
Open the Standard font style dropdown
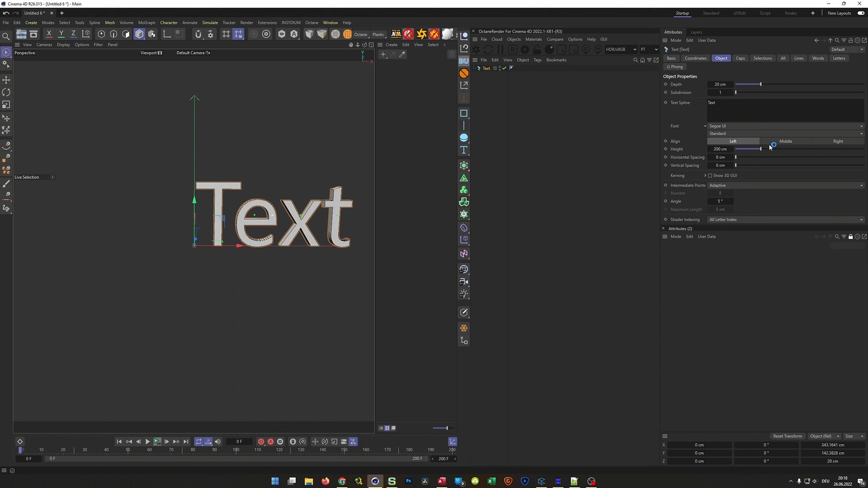click(786, 134)
